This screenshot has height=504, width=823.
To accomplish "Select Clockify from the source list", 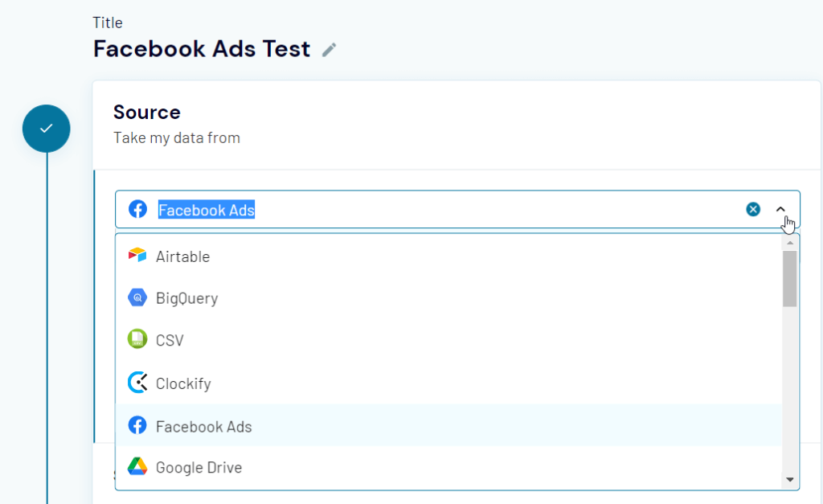I will click(x=185, y=383).
